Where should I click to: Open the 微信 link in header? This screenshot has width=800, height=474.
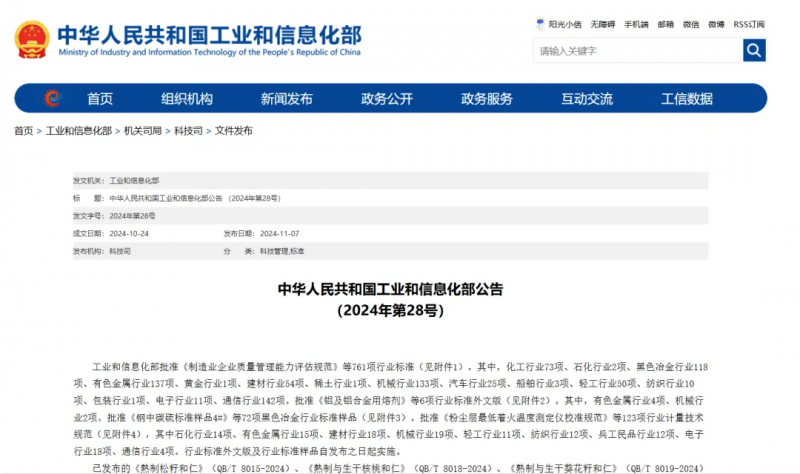click(691, 24)
